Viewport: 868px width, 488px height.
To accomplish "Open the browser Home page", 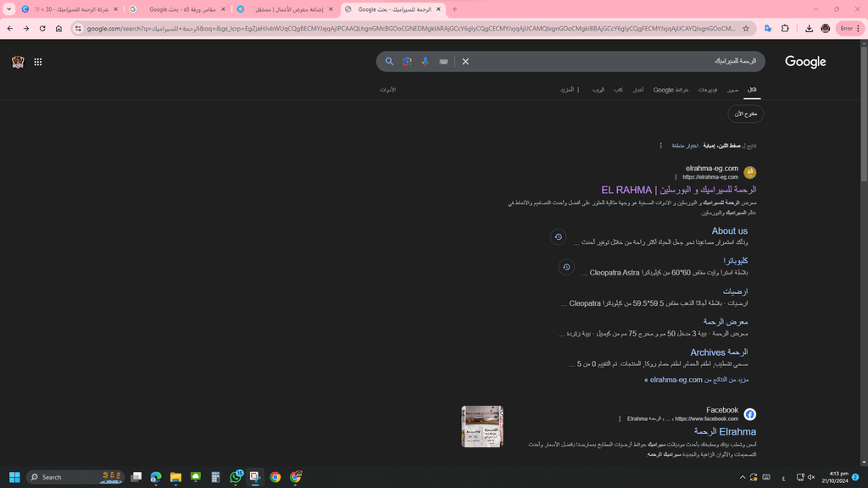I will coord(58,28).
